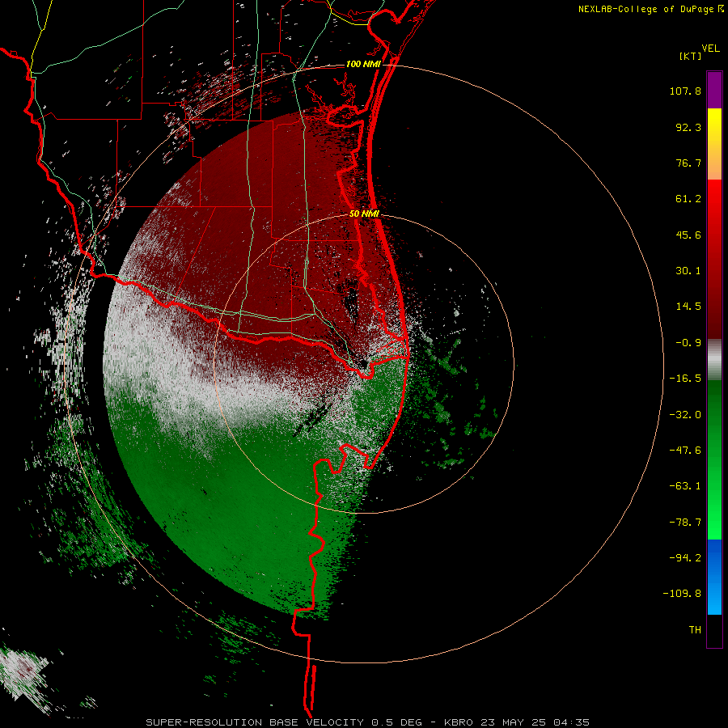Click the KBRO 23 MAY 25 04:35 timestamp
The width and height of the screenshot is (728, 728).
click(x=517, y=722)
